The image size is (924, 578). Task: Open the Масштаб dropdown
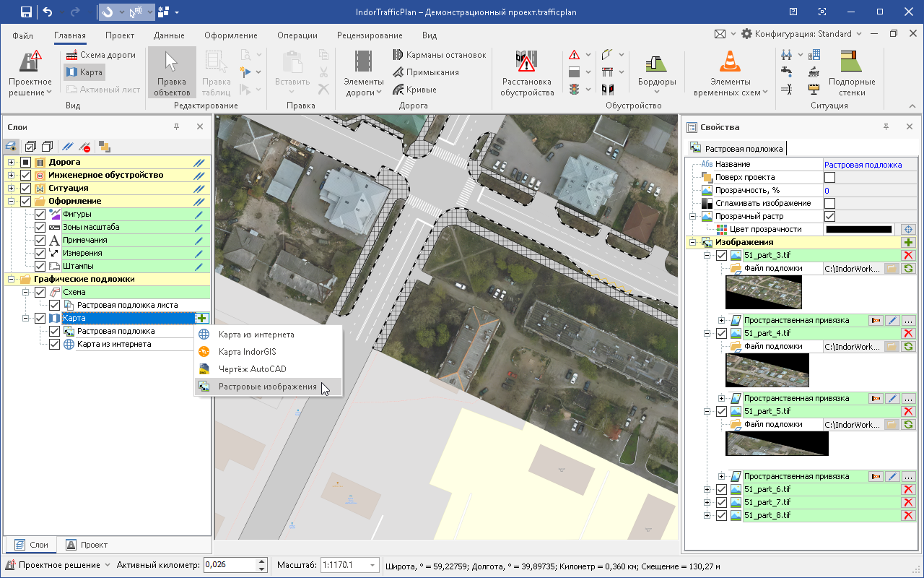[372, 566]
